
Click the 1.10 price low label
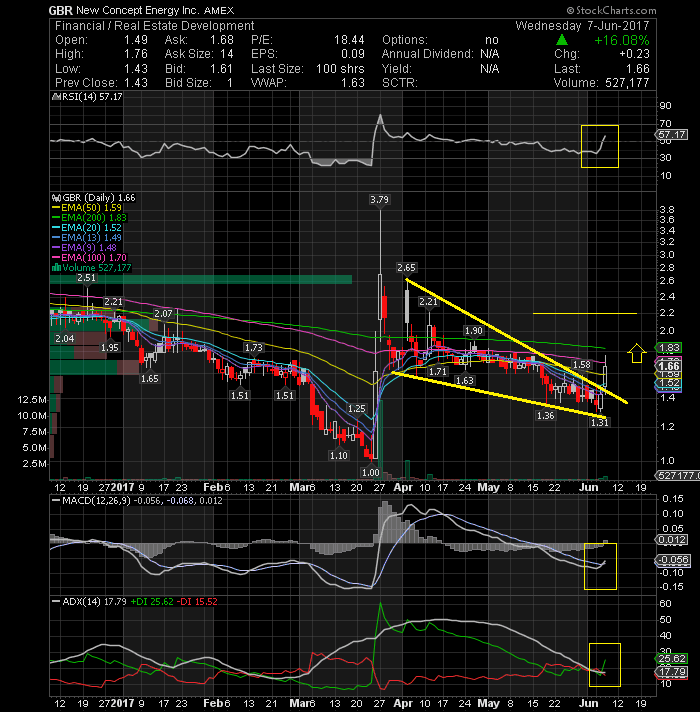click(x=339, y=455)
